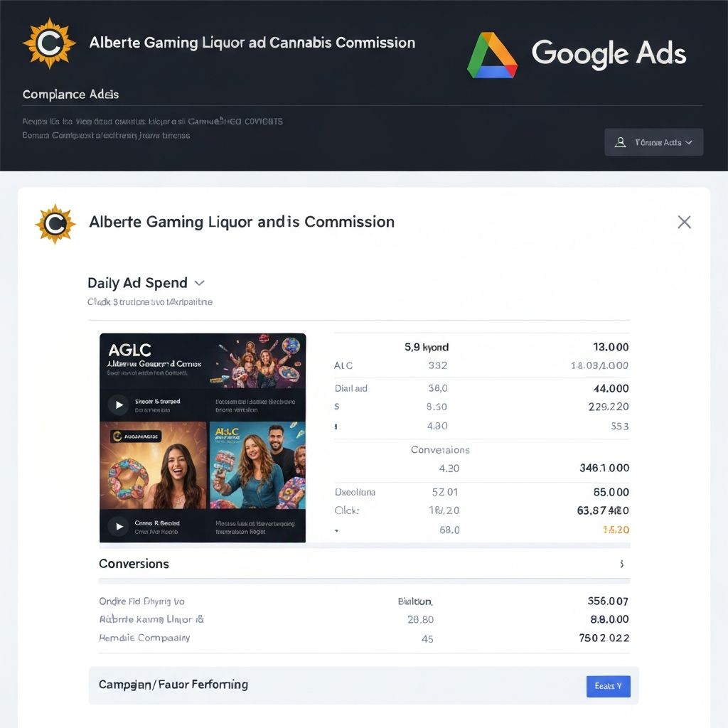
Task: Expand the Daily Ad Spend dropdown
Action: point(200,283)
